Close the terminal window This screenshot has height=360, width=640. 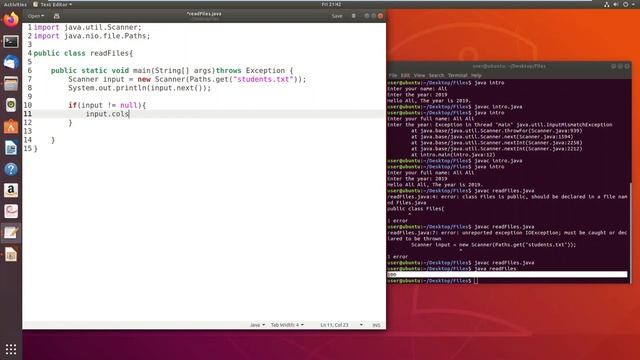[627, 66]
